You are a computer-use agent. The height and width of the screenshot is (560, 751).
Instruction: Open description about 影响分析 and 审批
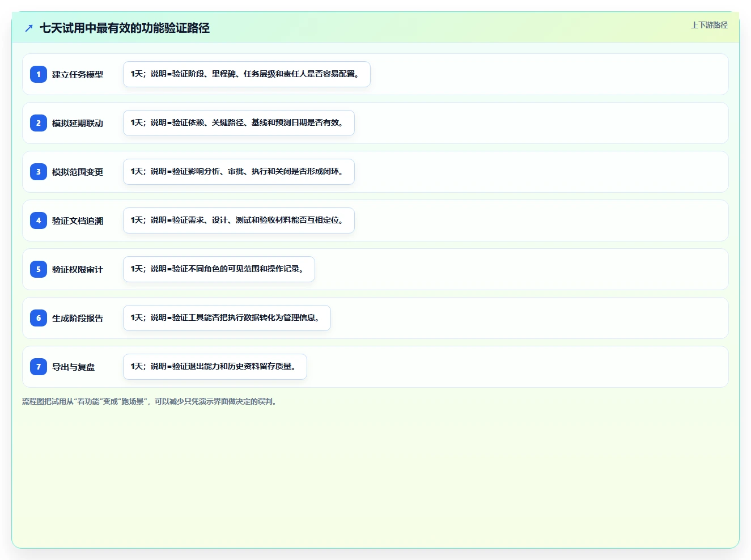[x=239, y=172]
